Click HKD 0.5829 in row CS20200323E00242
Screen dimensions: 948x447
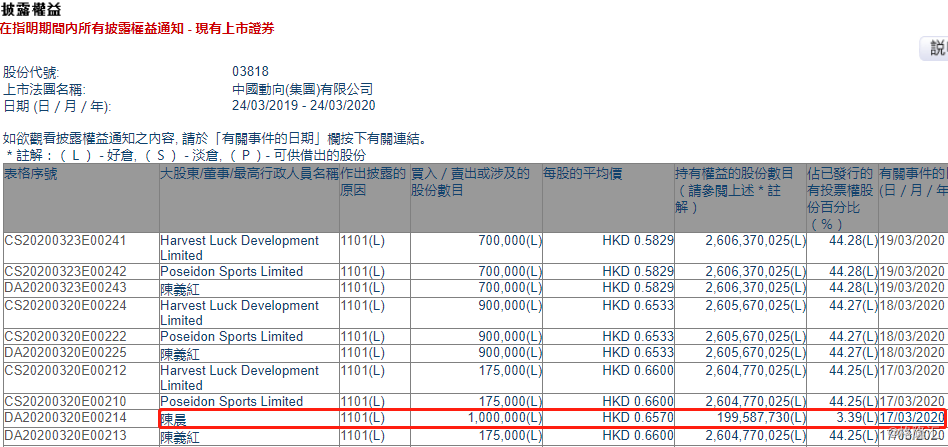coord(638,272)
